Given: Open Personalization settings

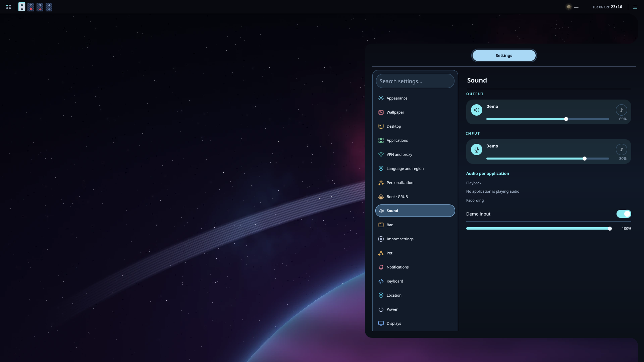Looking at the screenshot, I should pos(415,183).
